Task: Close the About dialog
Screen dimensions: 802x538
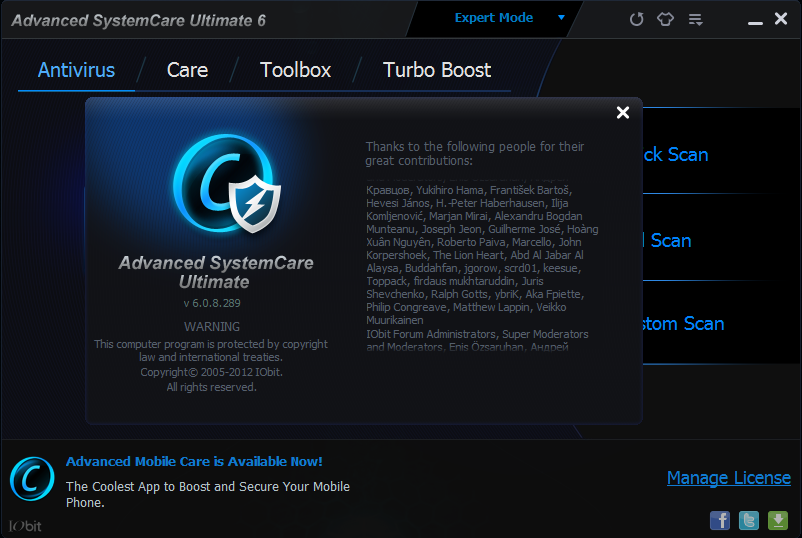Action: click(x=622, y=113)
